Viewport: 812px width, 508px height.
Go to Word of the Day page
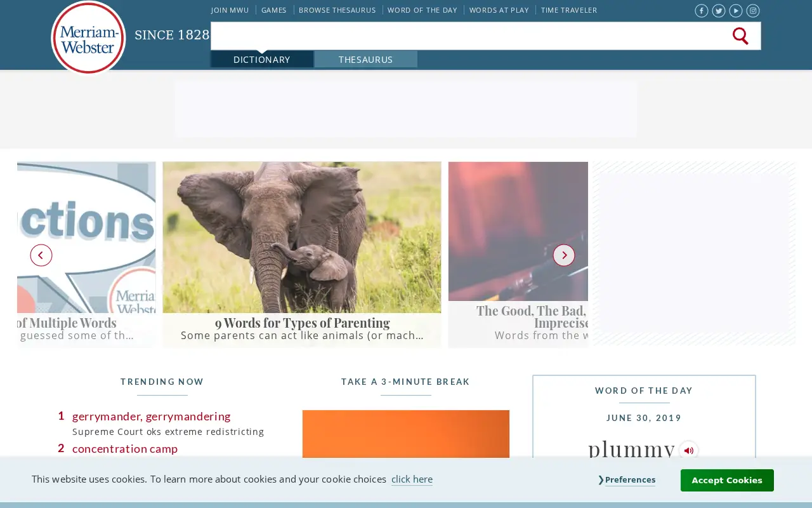(422, 10)
